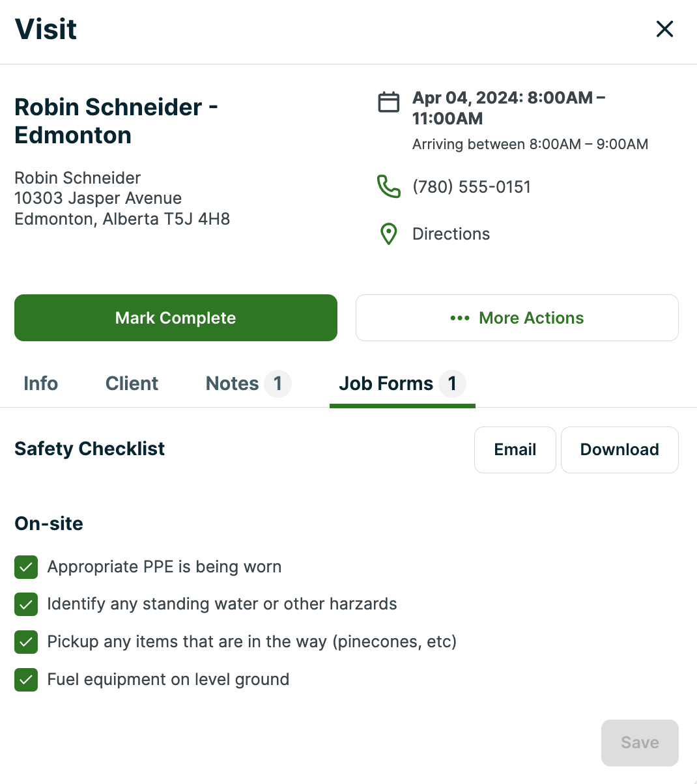Click the map pin icon beside Directions

(x=388, y=234)
